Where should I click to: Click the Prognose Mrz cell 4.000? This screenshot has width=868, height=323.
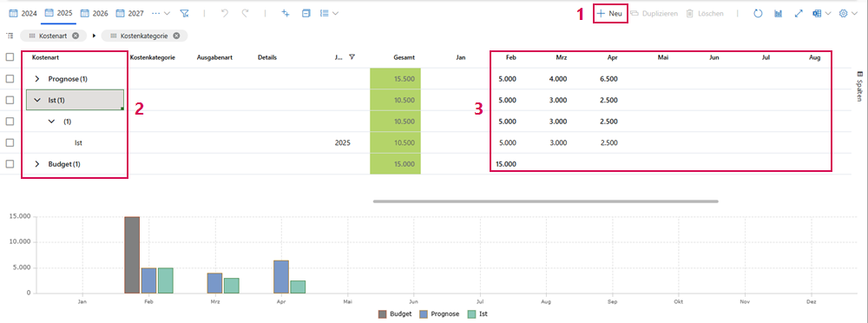click(557, 79)
